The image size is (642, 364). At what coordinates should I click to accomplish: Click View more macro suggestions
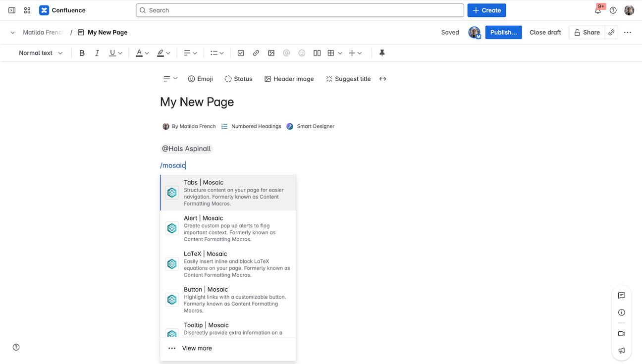click(x=197, y=348)
